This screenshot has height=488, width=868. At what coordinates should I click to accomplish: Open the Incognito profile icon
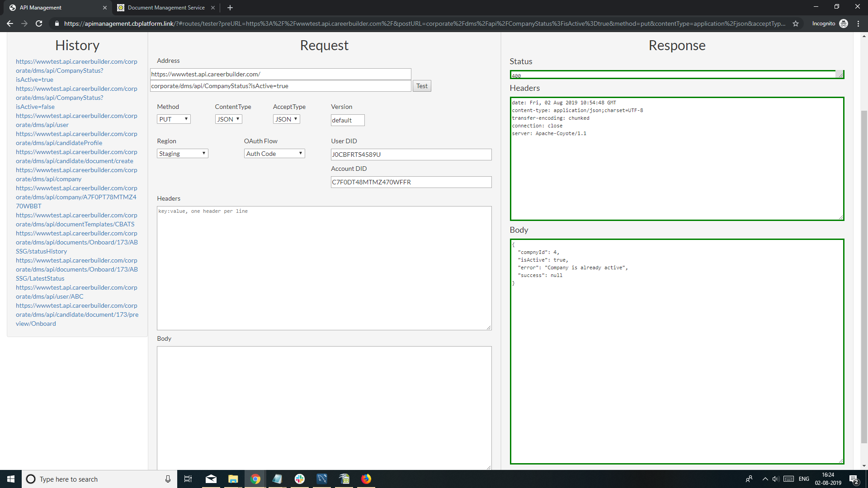coord(844,23)
